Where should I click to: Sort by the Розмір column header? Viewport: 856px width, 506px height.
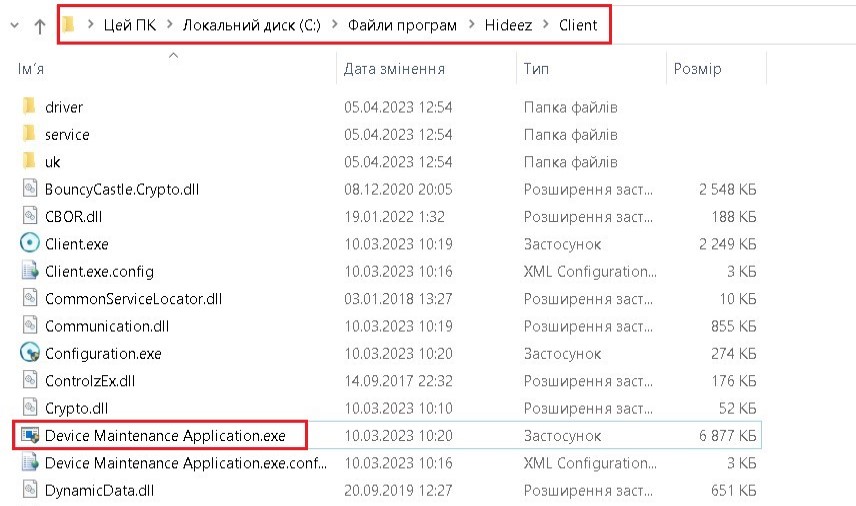(698, 69)
